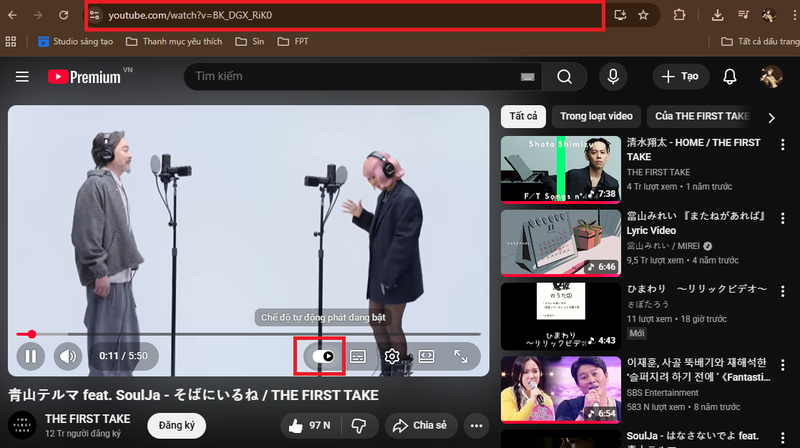Open the browser extensions puzzle icon

pyautogui.click(x=679, y=15)
